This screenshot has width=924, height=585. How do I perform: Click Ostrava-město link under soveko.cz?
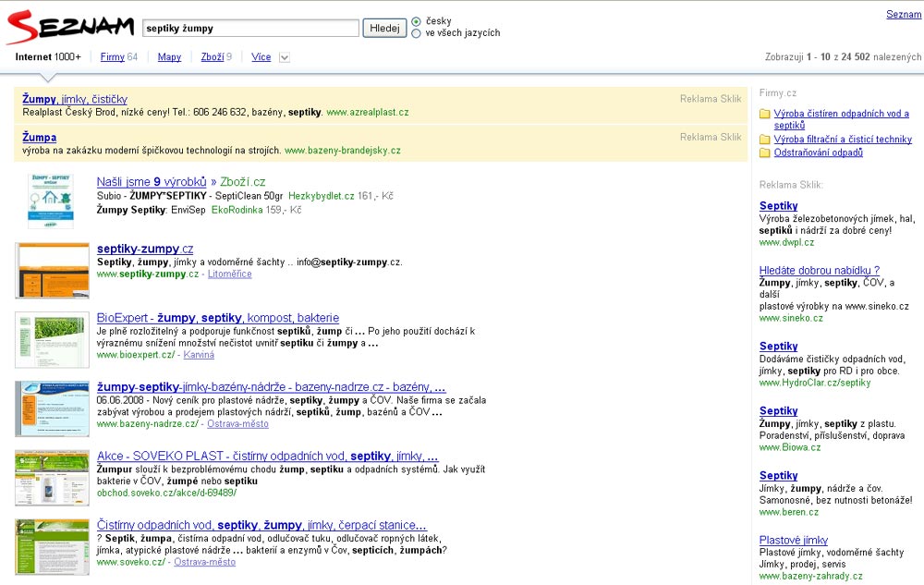204,562
